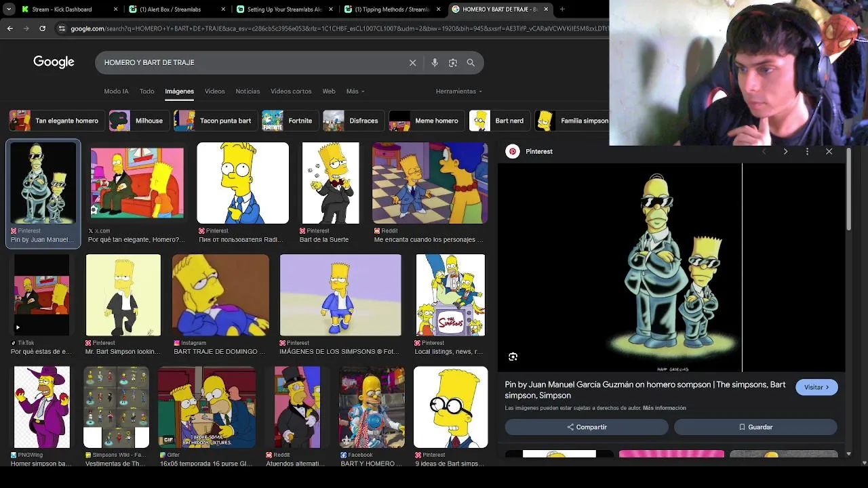Select the Videos search tab

214,91
